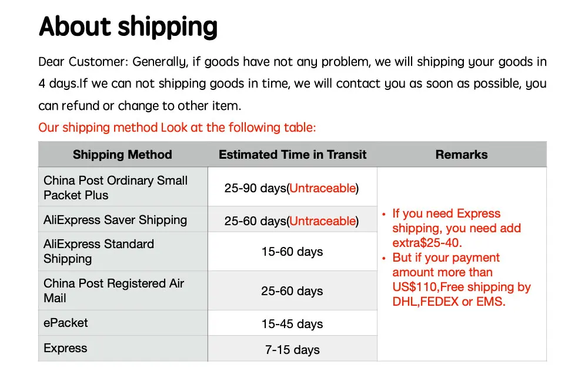Screen dimensions: 588x381
Task: Click the Express shipping extra $25-40 remark
Action: [456, 228]
